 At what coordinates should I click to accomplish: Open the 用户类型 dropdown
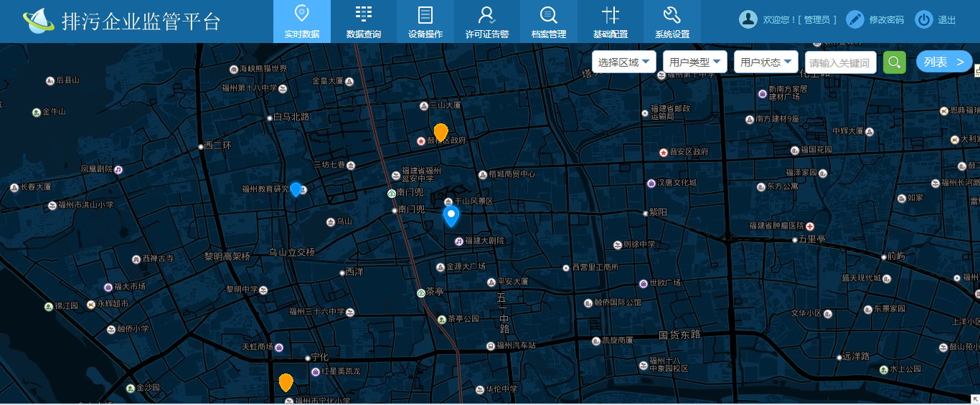pyautogui.click(x=694, y=62)
